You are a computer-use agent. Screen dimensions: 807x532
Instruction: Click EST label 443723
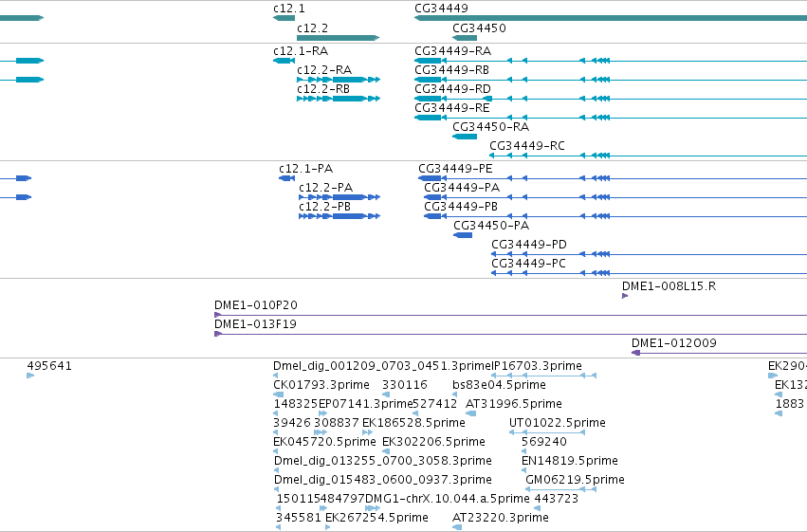click(x=557, y=500)
